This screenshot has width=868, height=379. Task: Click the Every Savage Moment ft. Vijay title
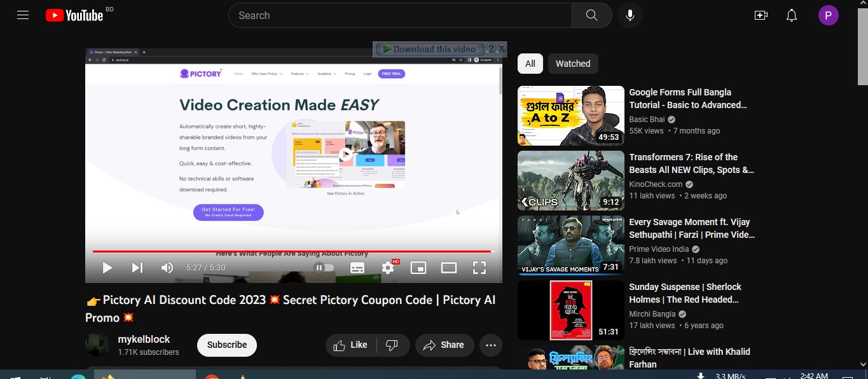coord(692,228)
